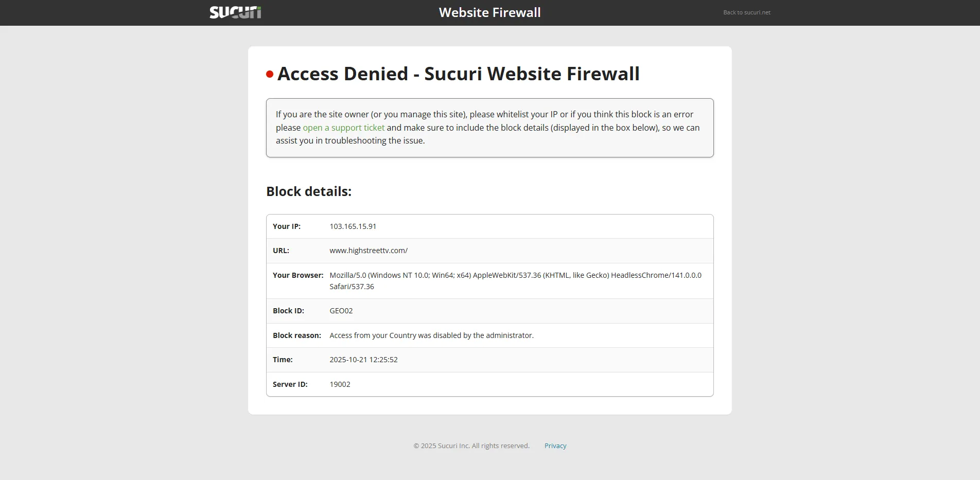The image size is (980, 480).
Task: Click the Server ID value 19002
Action: 340,384
